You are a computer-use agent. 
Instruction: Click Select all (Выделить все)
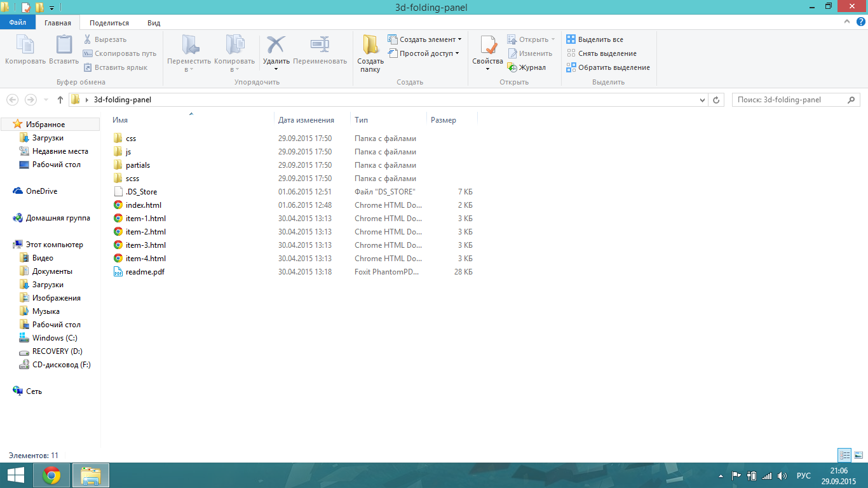[595, 39]
